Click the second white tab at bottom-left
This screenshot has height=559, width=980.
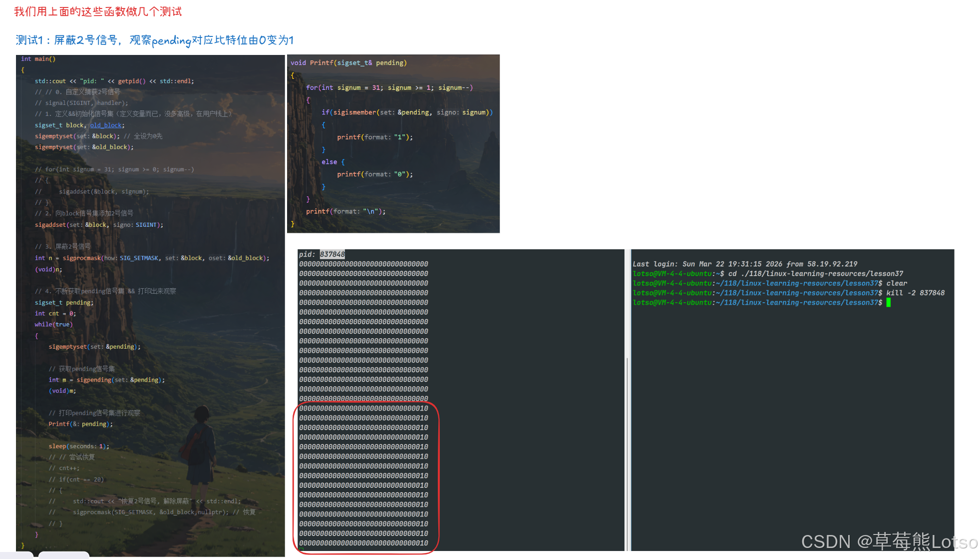click(x=64, y=555)
